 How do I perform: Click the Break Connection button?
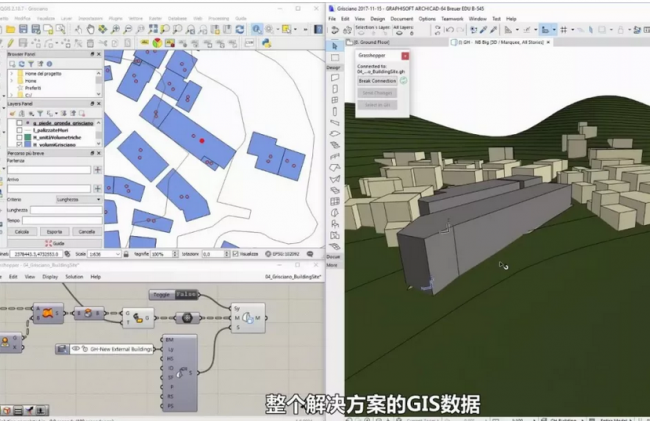[376, 80]
